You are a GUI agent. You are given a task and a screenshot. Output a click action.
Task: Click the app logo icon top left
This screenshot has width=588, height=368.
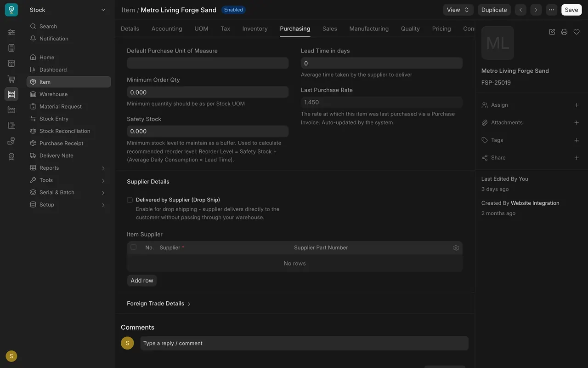coord(11,10)
